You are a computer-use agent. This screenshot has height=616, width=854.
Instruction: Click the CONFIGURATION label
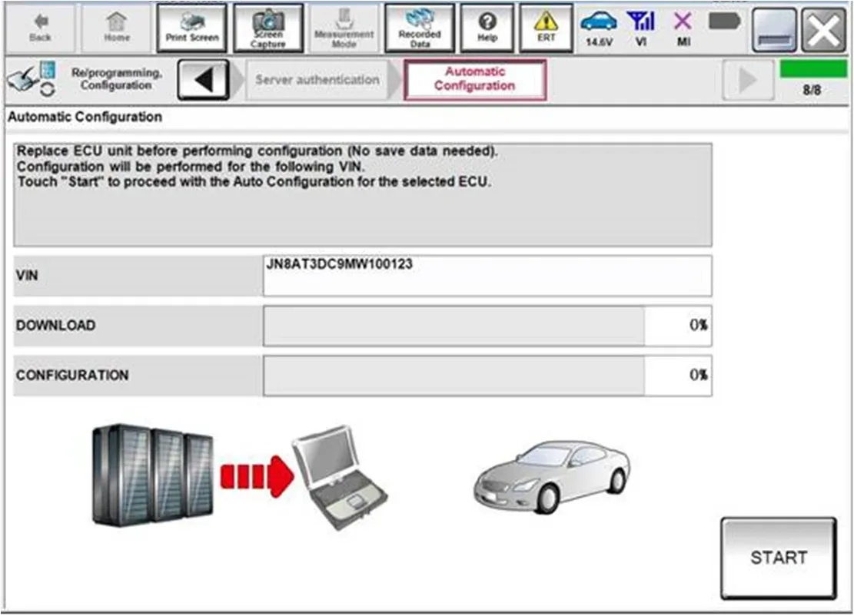coord(72,376)
